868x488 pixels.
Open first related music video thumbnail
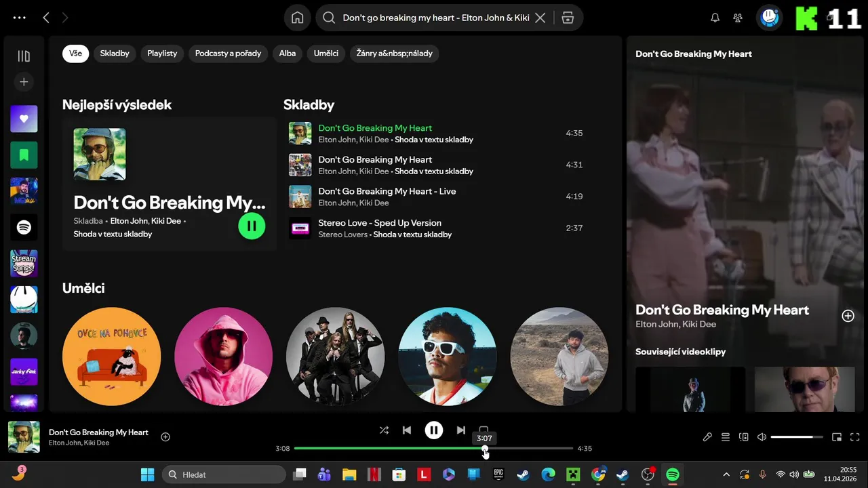(690, 390)
